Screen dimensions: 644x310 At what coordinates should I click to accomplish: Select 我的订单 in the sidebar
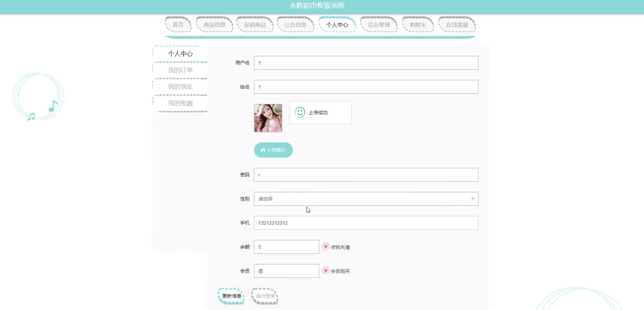pyautogui.click(x=180, y=70)
